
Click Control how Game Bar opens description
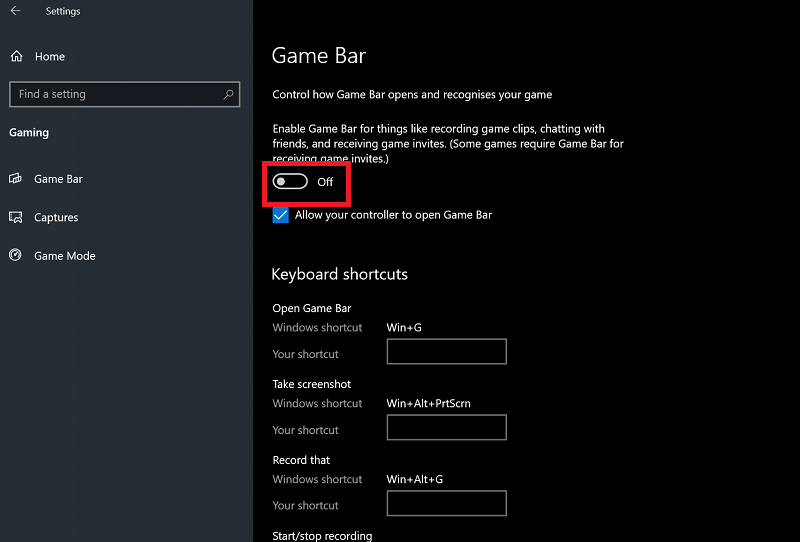tap(412, 94)
